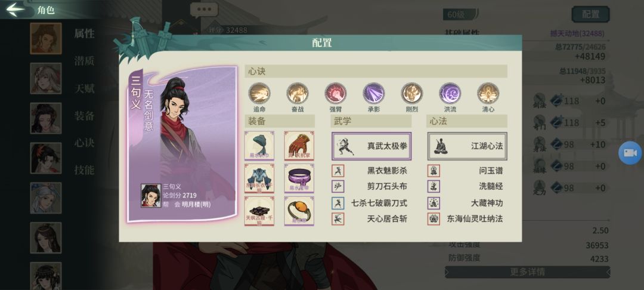Choose the first character portrait in sidebar
Viewport: 644px width, 290px height.
click(x=45, y=38)
